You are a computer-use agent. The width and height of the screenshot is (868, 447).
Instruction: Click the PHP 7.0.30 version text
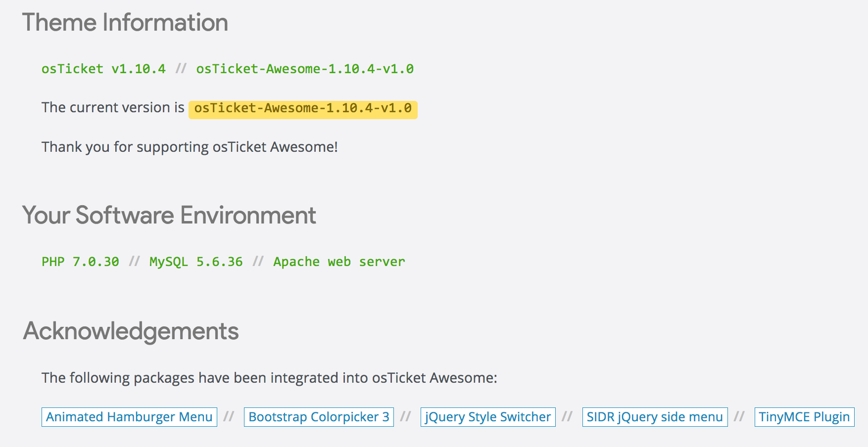point(80,262)
